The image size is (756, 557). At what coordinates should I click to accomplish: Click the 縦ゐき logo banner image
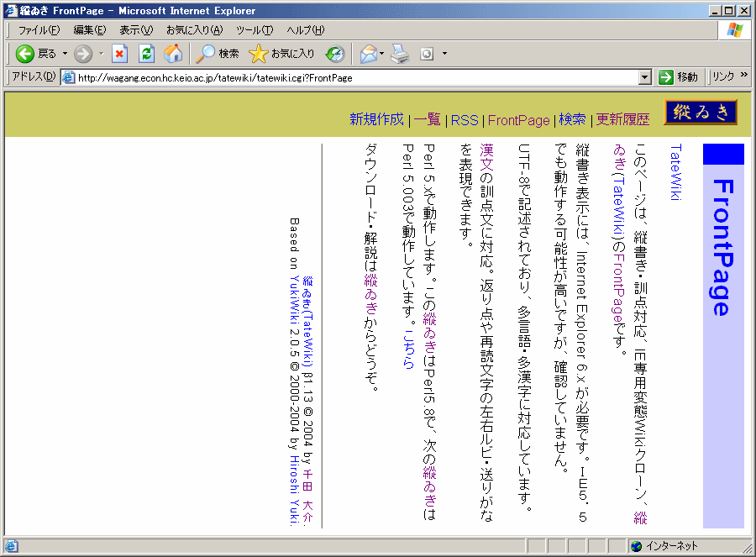701,113
